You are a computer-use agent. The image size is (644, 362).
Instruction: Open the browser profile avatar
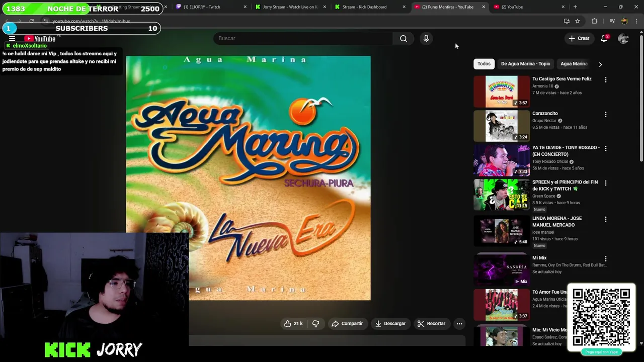tap(624, 21)
